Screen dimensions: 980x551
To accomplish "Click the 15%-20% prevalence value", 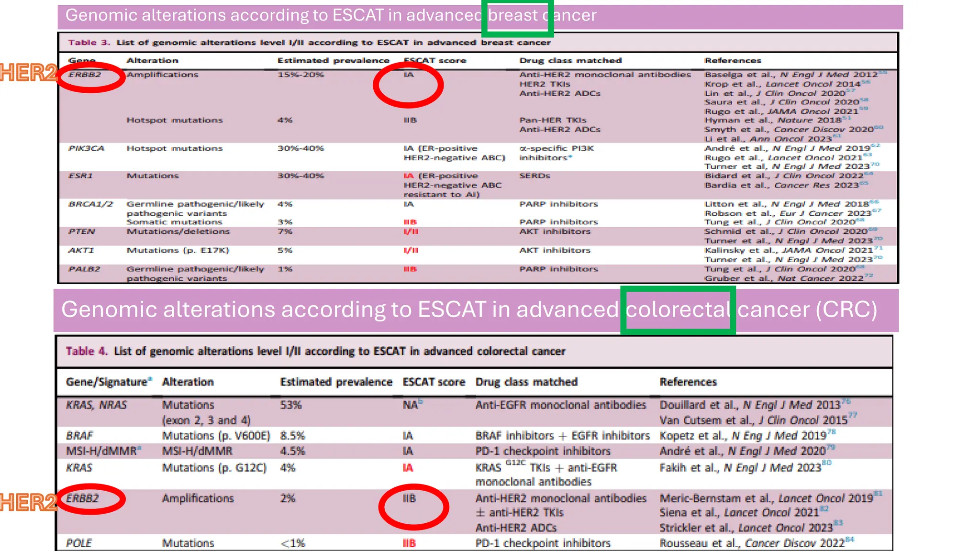I will tap(301, 75).
